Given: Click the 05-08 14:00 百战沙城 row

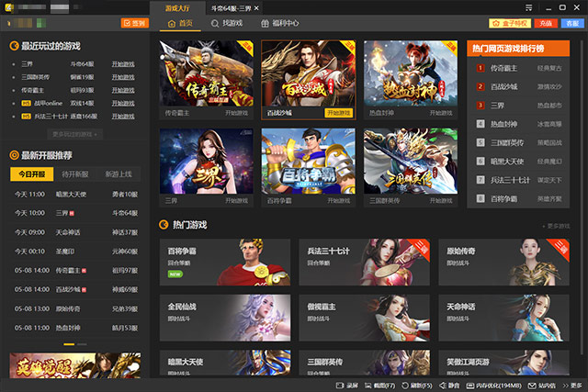Looking at the screenshot, I should pyautogui.click(x=76, y=289).
